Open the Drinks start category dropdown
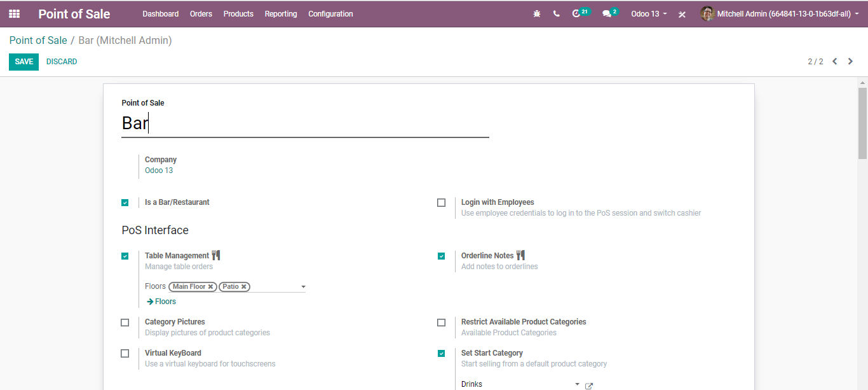868x390 pixels. point(578,384)
